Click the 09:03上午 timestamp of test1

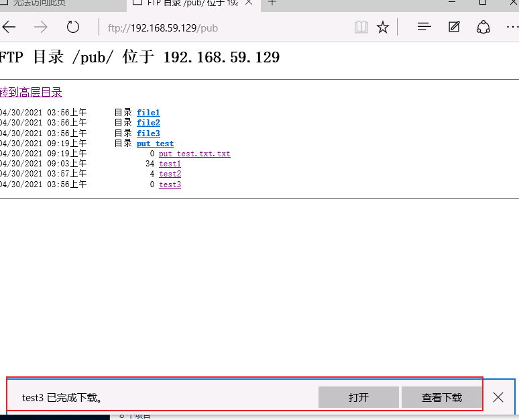[x=67, y=164]
